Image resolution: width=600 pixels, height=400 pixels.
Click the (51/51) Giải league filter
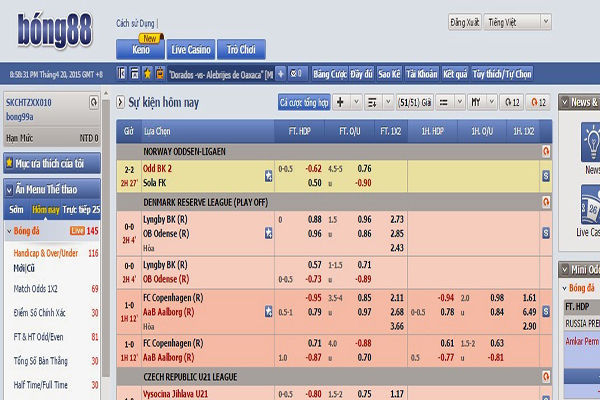click(414, 102)
